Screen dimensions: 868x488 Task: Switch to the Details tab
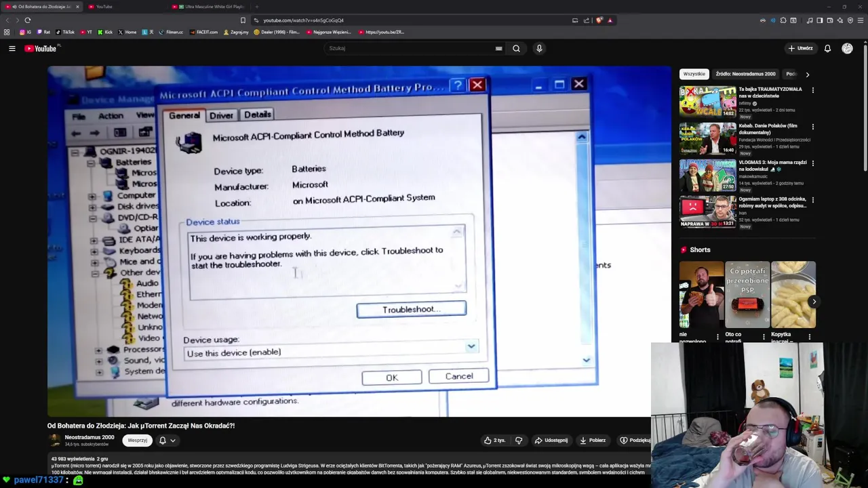click(258, 115)
